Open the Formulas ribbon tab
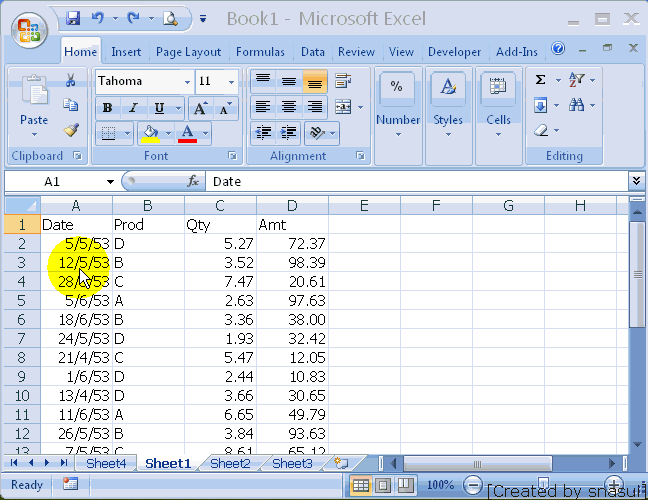Screen dimensions: 648x500 (x=260, y=52)
